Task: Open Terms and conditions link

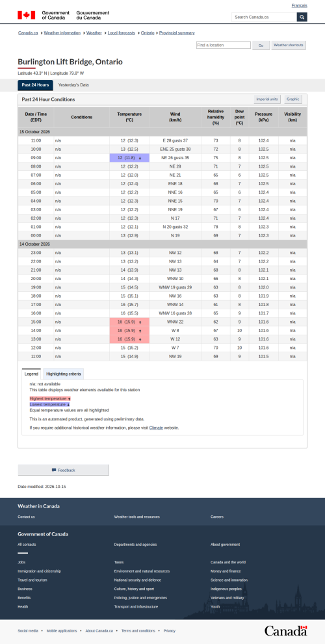Action: 138,631
